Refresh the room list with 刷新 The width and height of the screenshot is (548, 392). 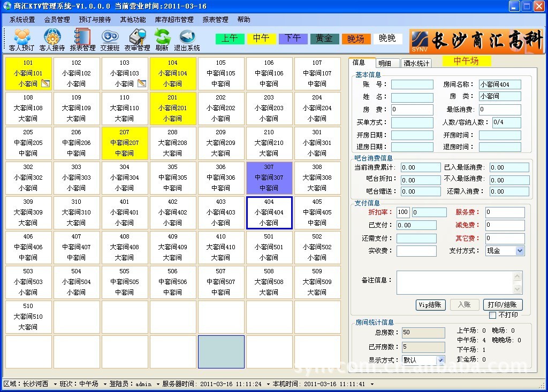click(x=162, y=40)
